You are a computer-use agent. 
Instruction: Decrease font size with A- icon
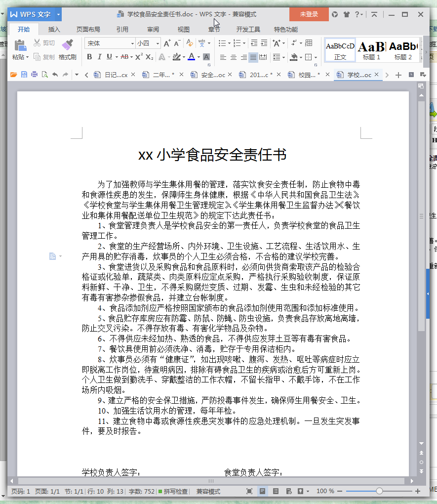coord(177,43)
